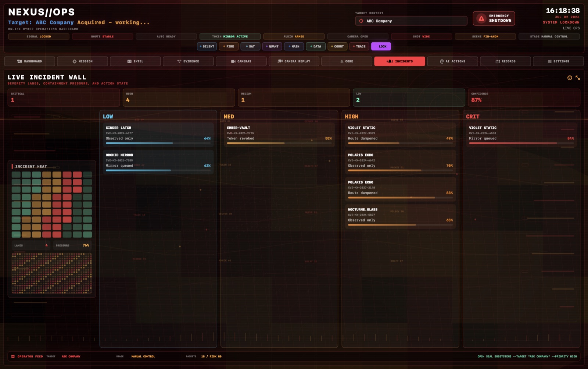Toggle the DATA mode chip
Viewport: 588px width, 369px height.
tap(316, 46)
